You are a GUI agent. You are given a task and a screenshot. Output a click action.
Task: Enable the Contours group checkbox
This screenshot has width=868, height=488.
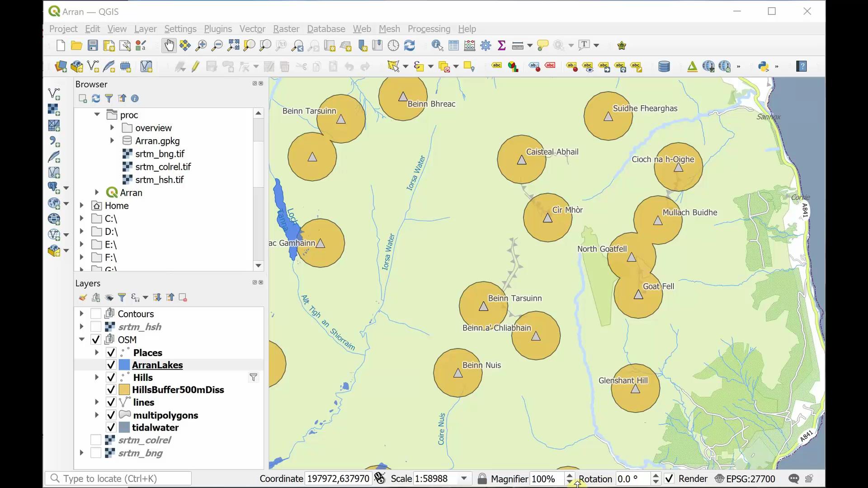coord(96,314)
